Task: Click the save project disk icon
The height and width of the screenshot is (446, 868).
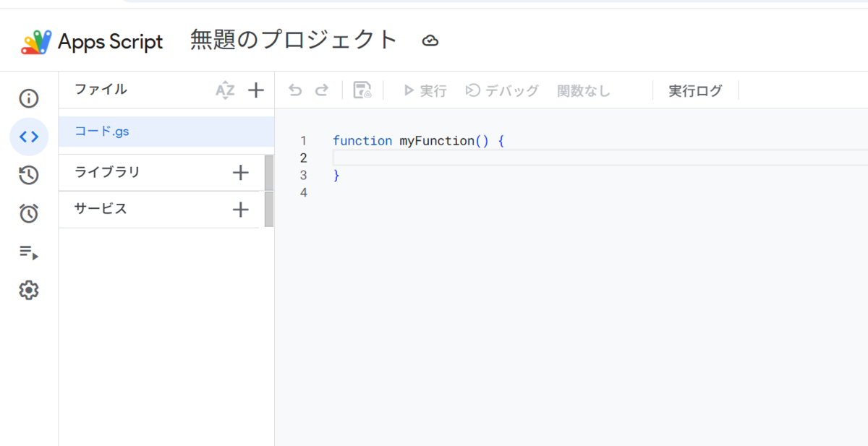Action: [362, 90]
